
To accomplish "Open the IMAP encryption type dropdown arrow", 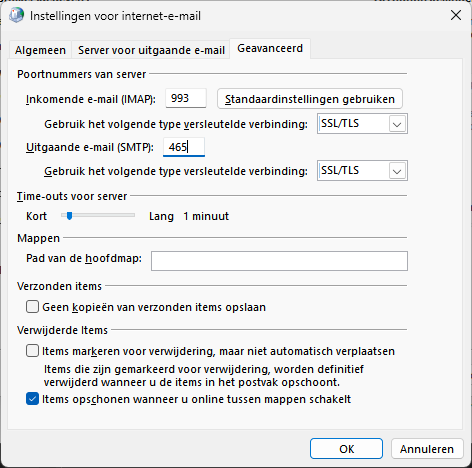I will (x=397, y=124).
